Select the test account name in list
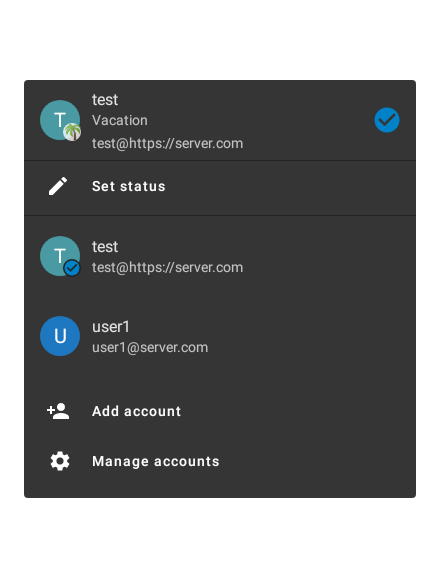The image size is (440, 578). coord(105,247)
